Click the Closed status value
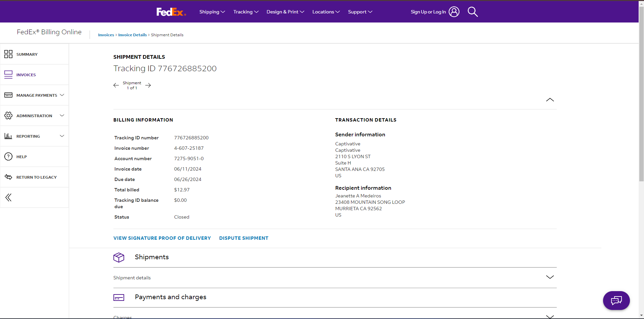The image size is (644, 319). (182, 217)
